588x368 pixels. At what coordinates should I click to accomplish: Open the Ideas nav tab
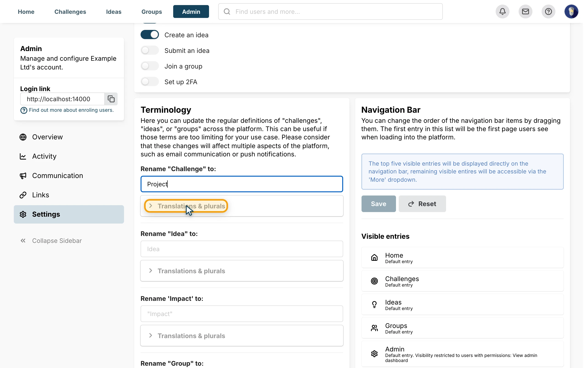(114, 11)
